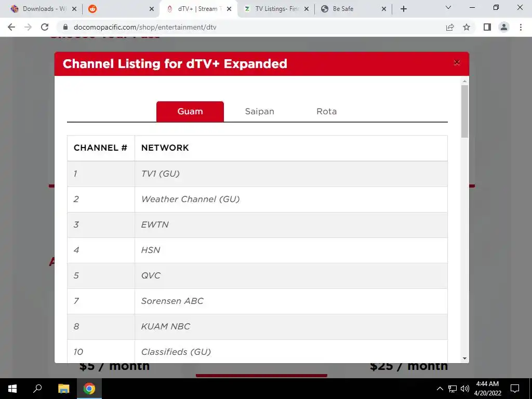Select the TV1 (GU) row
Screen dimensions: 532x399
click(257, 174)
